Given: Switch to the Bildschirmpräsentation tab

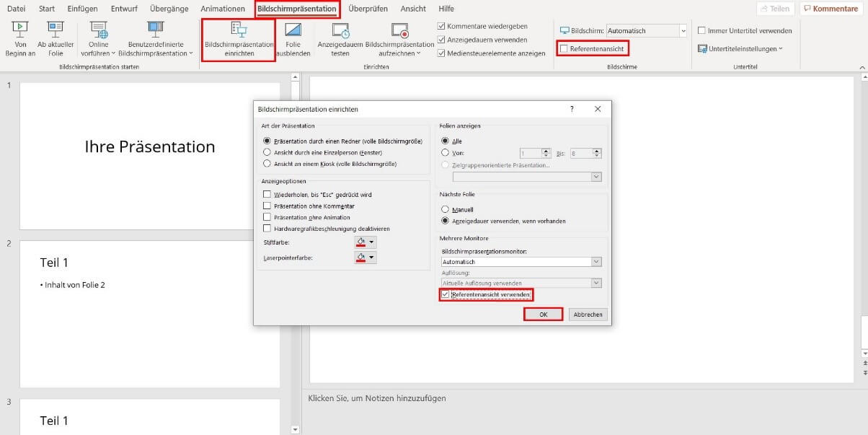Looking at the screenshot, I should coord(297,9).
